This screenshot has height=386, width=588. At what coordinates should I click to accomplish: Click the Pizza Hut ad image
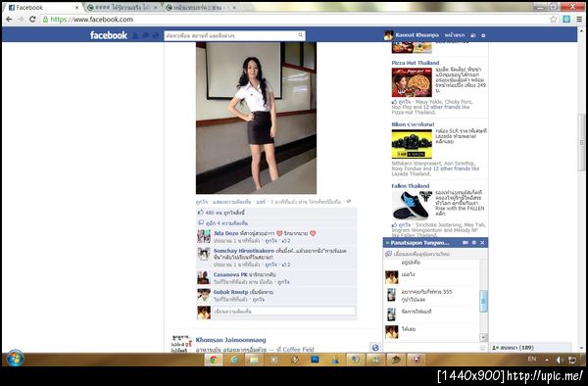412,82
